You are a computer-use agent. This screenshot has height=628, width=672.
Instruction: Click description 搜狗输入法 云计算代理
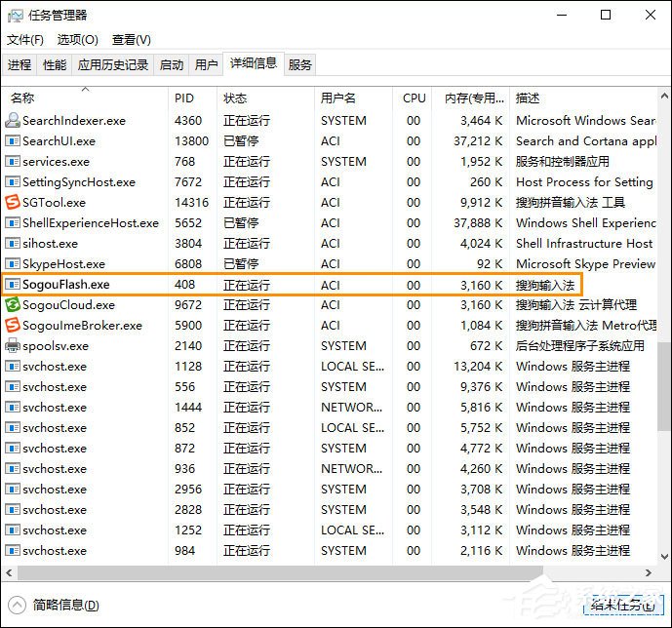click(x=576, y=304)
